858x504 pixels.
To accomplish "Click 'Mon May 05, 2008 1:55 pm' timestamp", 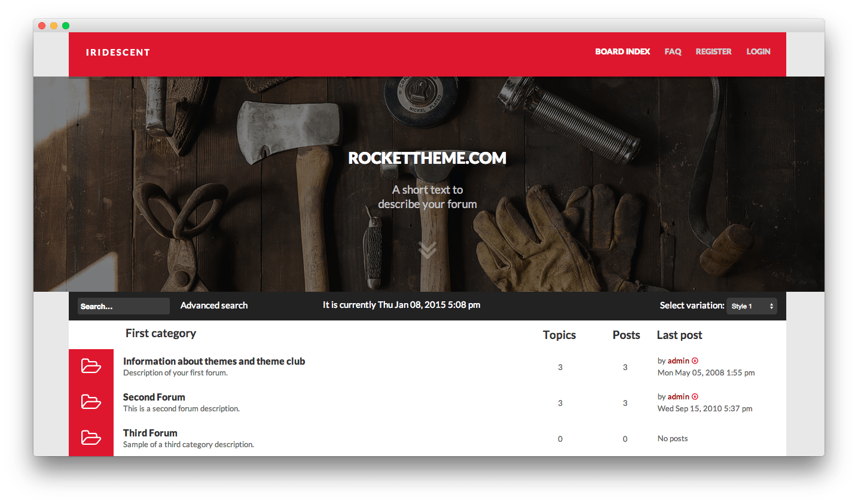I will pos(706,373).
